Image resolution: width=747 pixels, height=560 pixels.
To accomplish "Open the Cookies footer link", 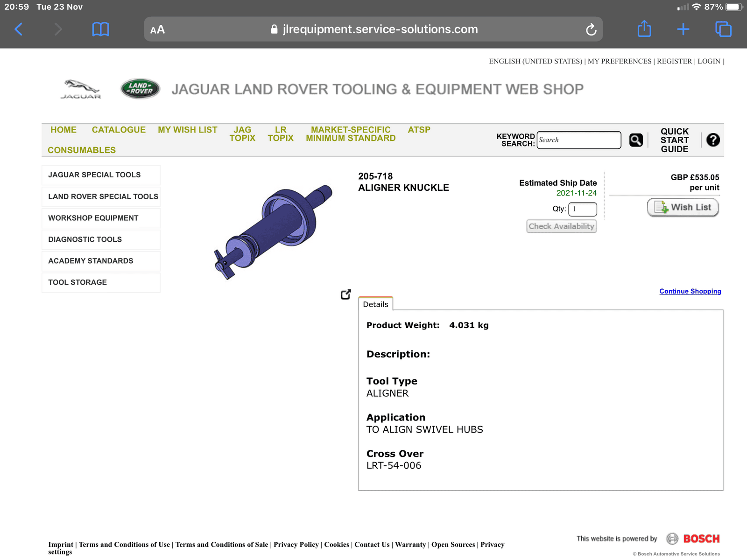I will [x=337, y=545].
